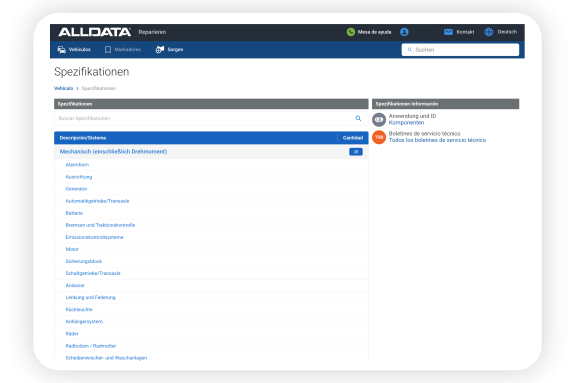The width and height of the screenshot is (575, 383).
Task: Click the Vehiculos car icon
Action: point(61,50)
